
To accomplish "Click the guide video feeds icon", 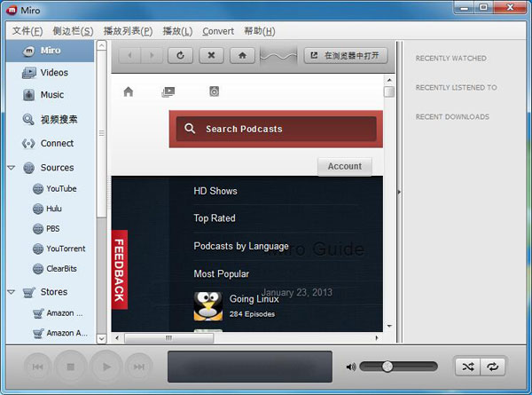I will pyautogui.click(x=168, y=91).
